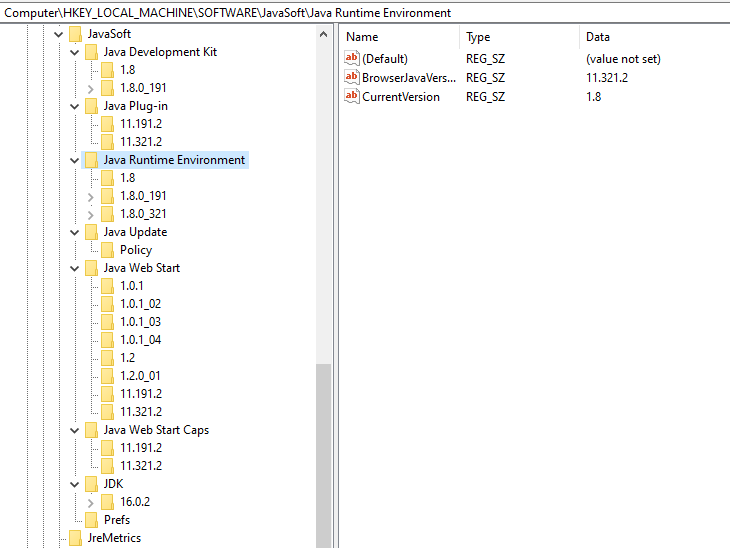The height and width of the screenshot is (548, 730).
Task: Select 11.321.2 key under Java Web Start Caps
Action: [141, 466]
